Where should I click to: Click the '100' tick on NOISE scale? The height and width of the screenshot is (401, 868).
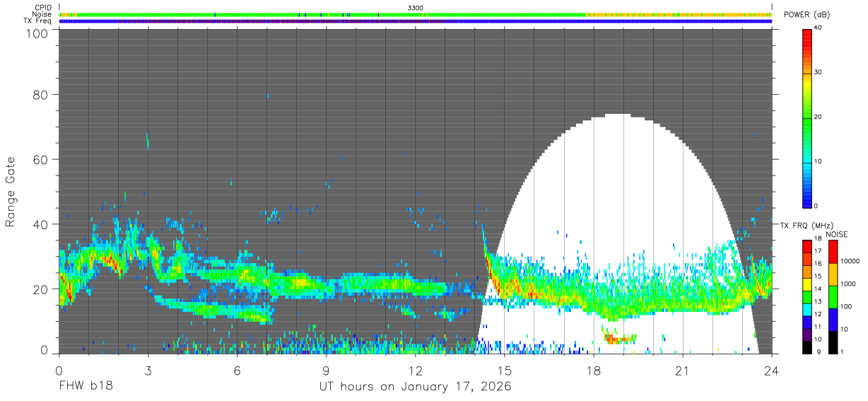coord(847,307)
